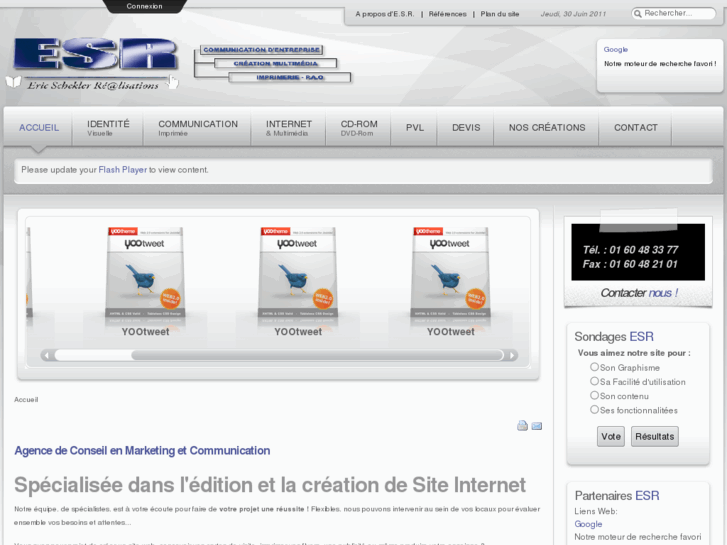Image resolution: width=727 pixels, height=545 pixels.
Task: Click the Vote button
Action: click(611, 436)
